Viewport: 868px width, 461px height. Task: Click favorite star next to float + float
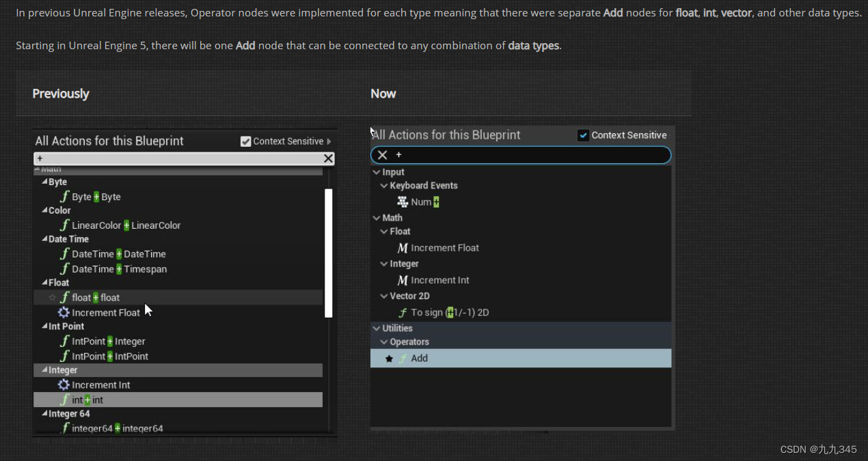point(52,298)
